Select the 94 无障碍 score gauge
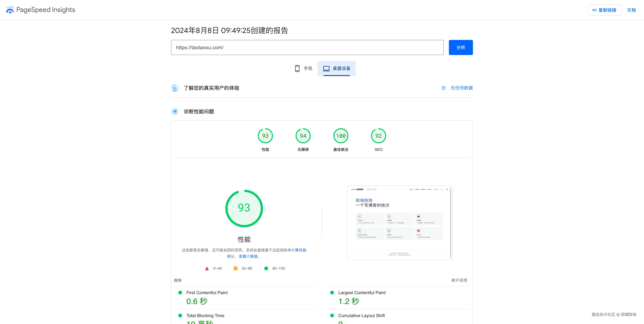This screenshot has height=324, width=644. (x=303, y=136)
